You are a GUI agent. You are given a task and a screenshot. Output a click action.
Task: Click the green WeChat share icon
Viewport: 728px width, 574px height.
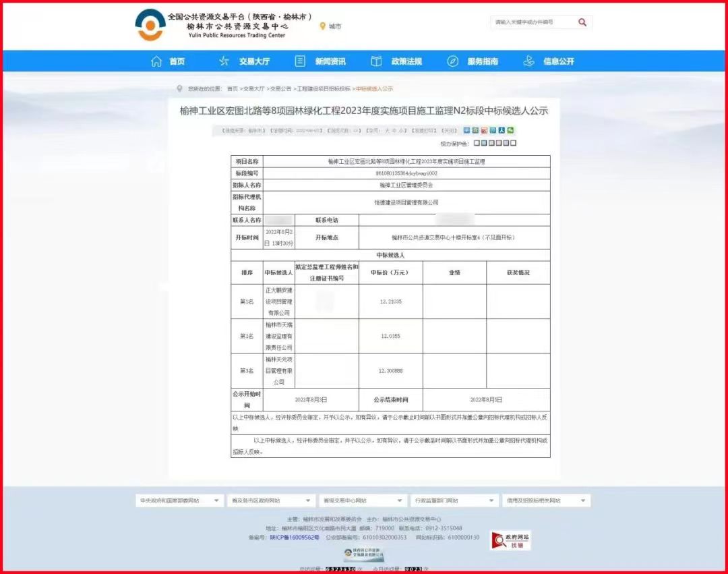point(511,130)
